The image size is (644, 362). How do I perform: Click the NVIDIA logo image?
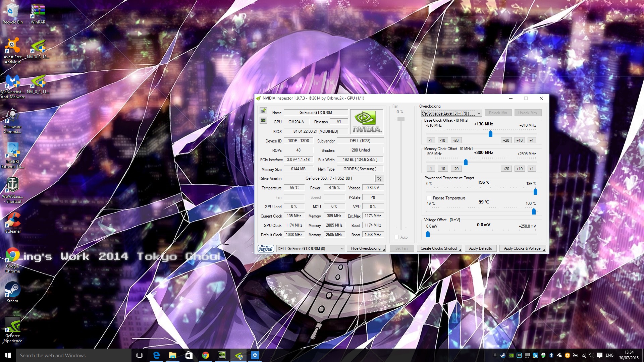pos(367,122)
